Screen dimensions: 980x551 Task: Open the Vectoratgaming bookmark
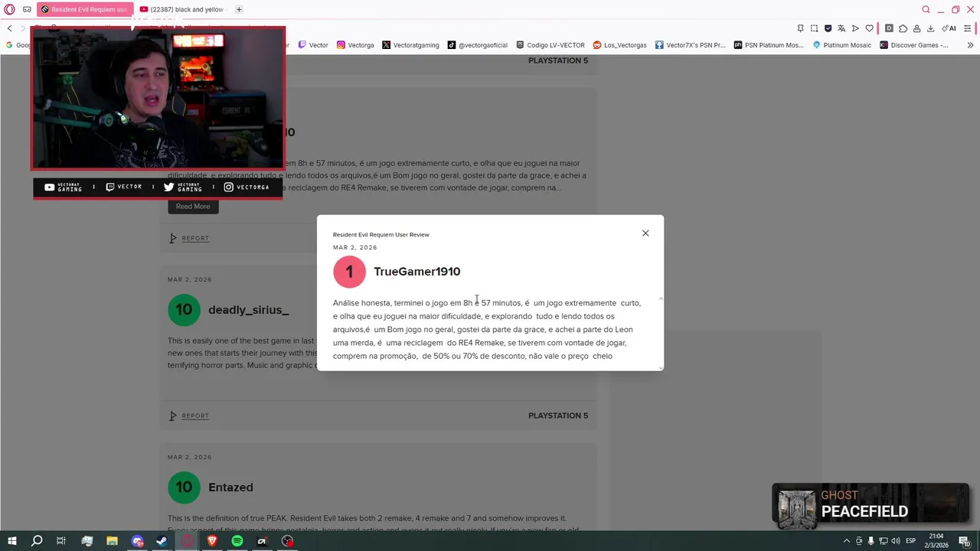point(410,45)
